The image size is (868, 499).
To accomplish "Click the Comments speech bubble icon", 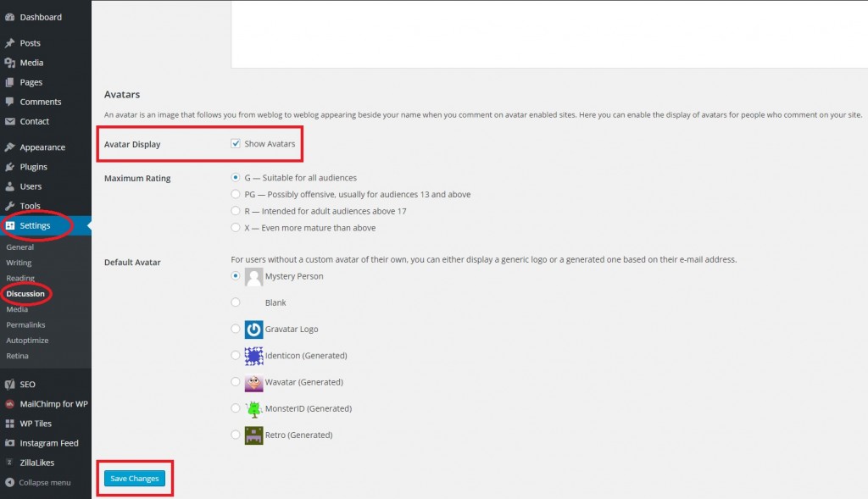I will tap(9, 102).
